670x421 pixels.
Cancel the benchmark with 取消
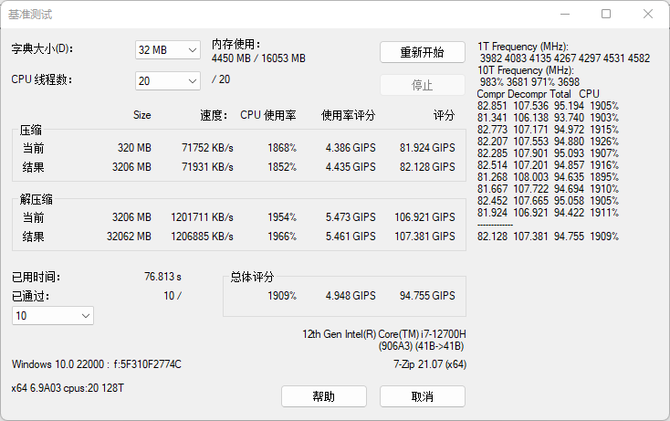tap(422, 397)
